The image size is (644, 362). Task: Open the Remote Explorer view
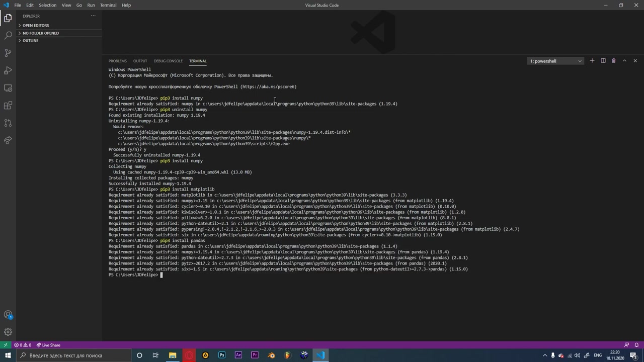pos(8,88)
